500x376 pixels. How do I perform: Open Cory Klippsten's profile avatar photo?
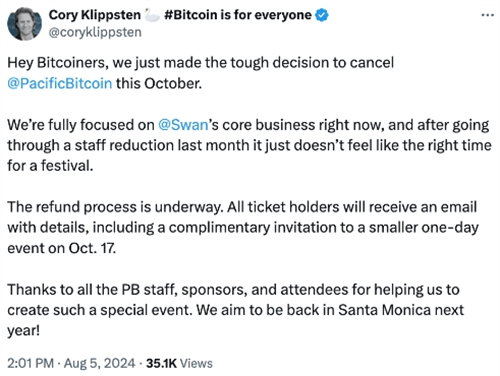[x=24, y=24]
